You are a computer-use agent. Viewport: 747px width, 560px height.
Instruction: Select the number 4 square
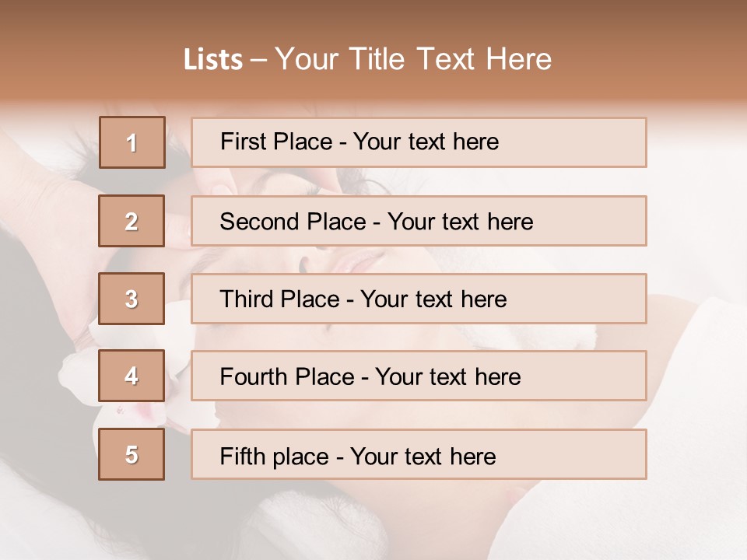[x=132, y=376]
